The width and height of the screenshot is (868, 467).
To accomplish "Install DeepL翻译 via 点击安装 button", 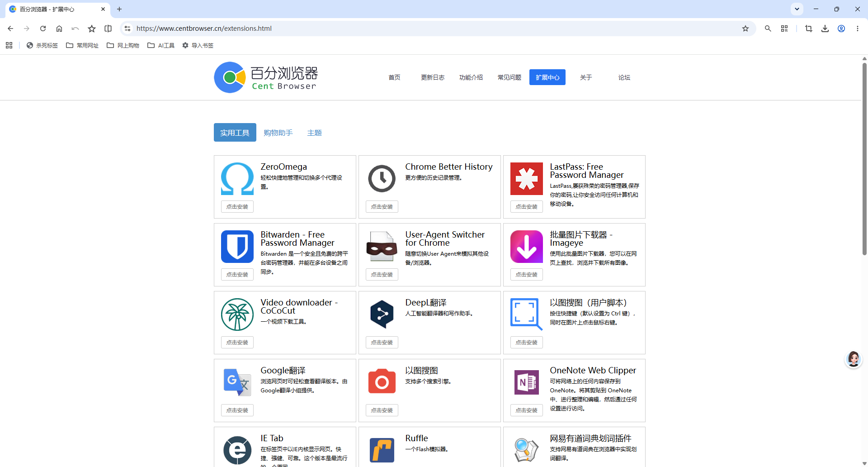I will 382,343.
